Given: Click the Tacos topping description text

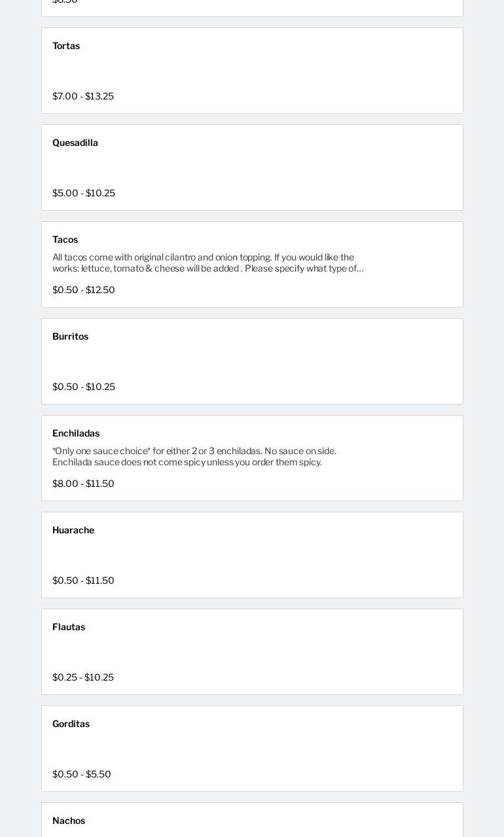Looking at the screenshot, I should coord(207,263).
